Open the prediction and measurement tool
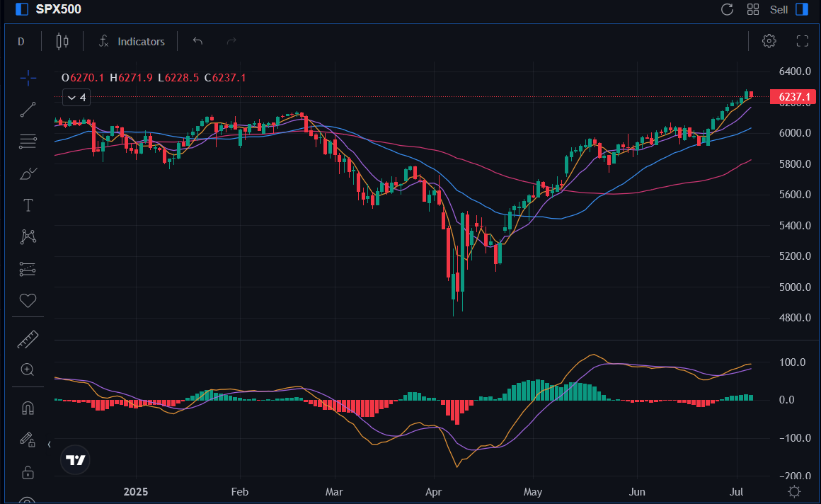Viewport: 821px width, 504px height. (x=28, y=269)
